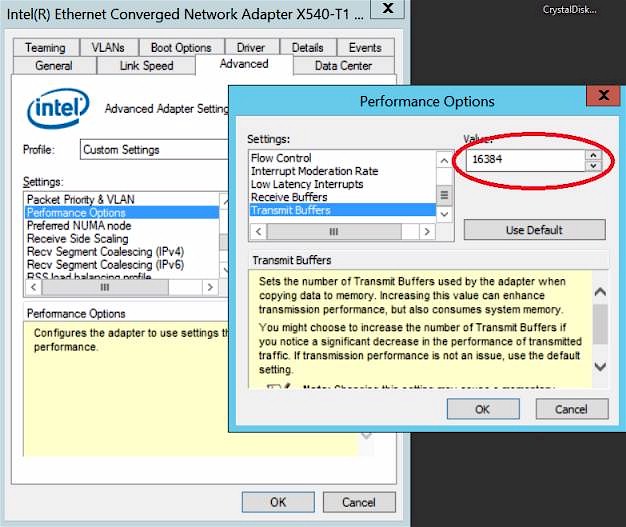The height and width of the screenshot is (527, 626).
Task: Select Low Latency Interrupts setting
Action: (343, 184)
